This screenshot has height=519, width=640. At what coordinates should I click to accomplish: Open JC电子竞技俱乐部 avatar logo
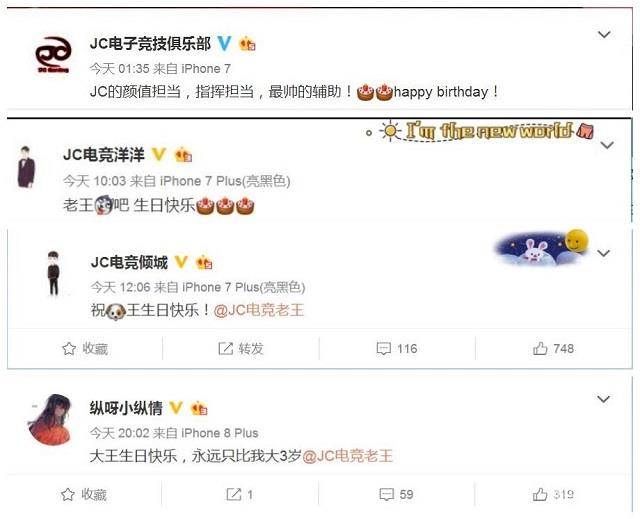[x=53, y=55]
